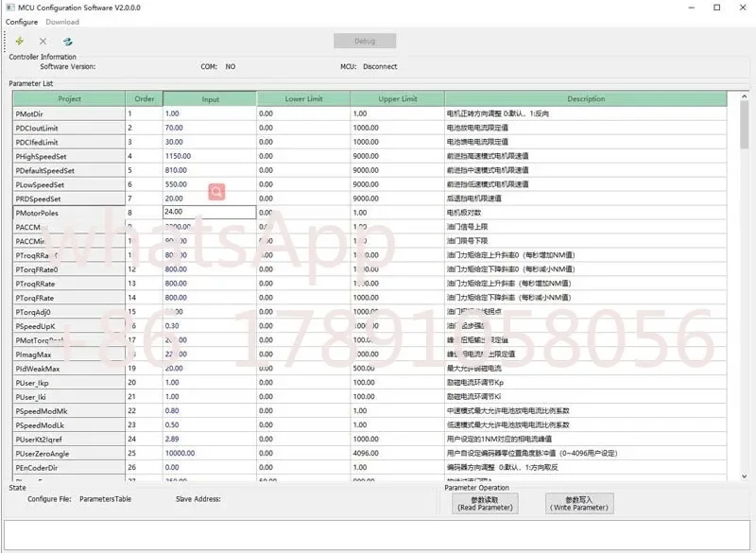Click the PLowSpeedSet input value 550.00
The width and height of the screenshot is (756, 553).
[x=176, y=184]
